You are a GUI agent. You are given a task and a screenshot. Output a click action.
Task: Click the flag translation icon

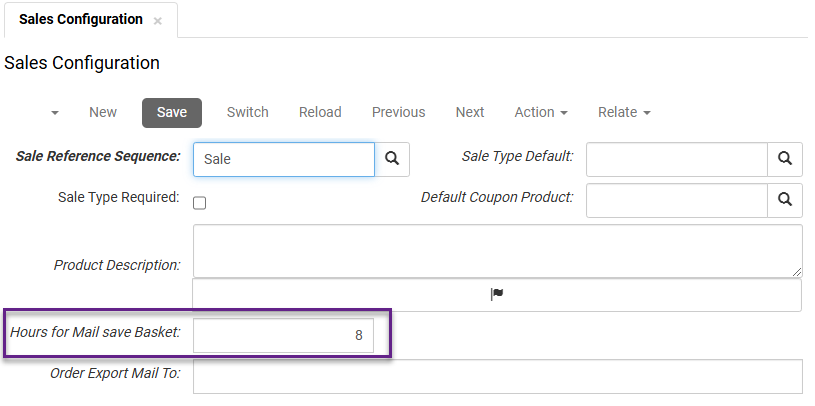497,294
